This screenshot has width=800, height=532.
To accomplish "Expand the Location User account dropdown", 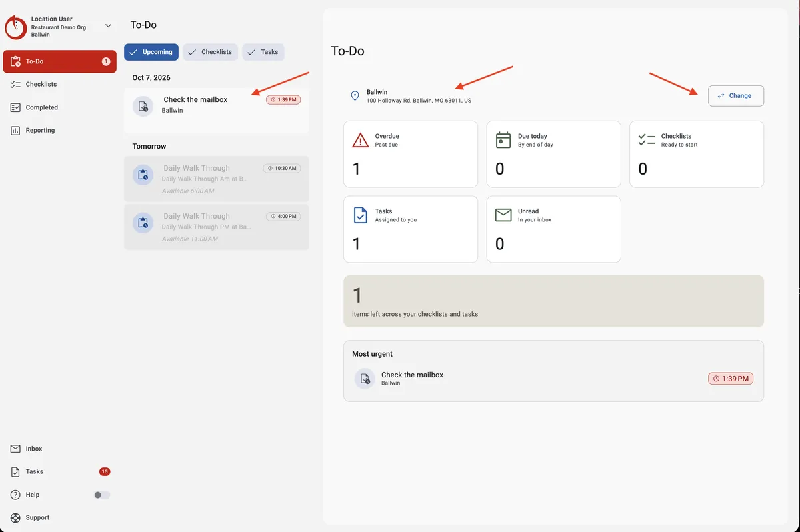I will coord(108,26).
